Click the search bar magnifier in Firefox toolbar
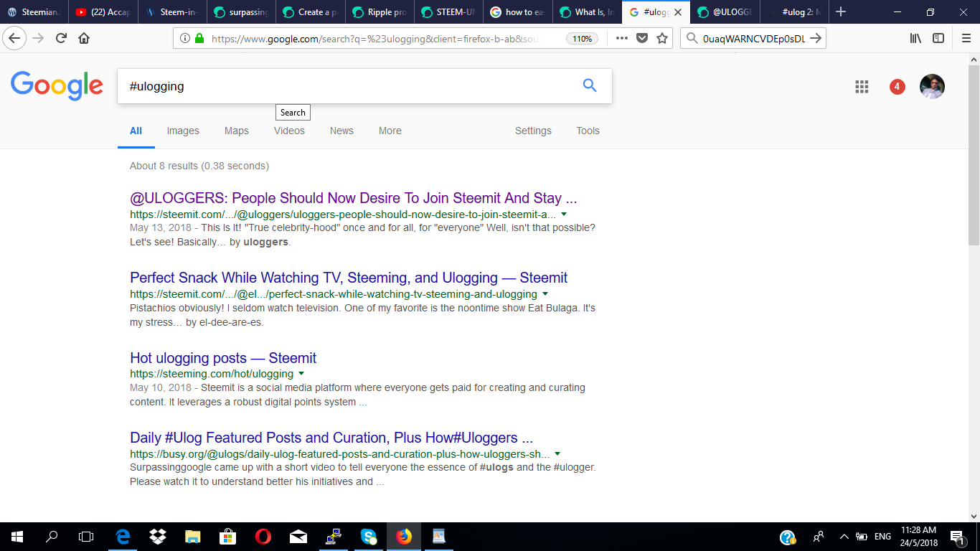 (x=692, y=39)
